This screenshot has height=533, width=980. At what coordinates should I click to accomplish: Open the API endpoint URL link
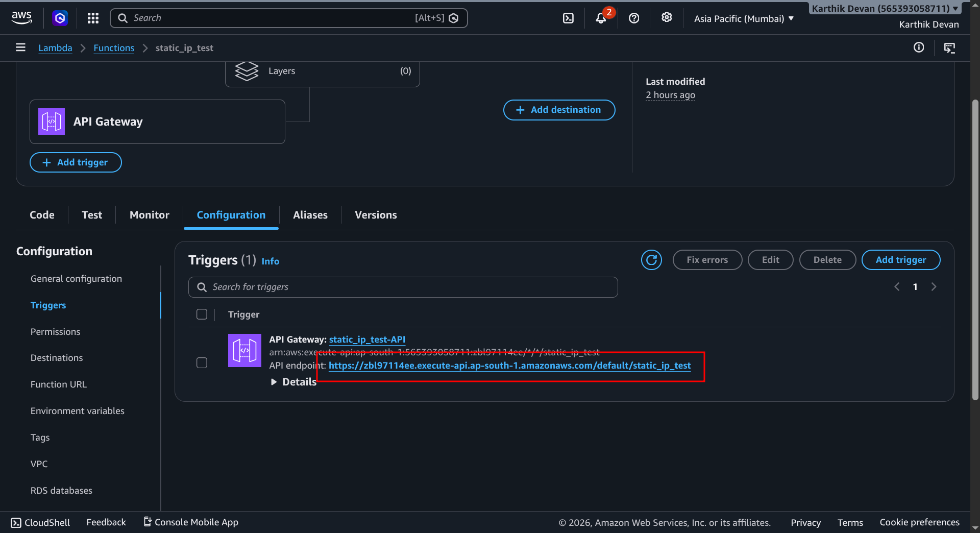pyautogui.click(x=509, y=366)
